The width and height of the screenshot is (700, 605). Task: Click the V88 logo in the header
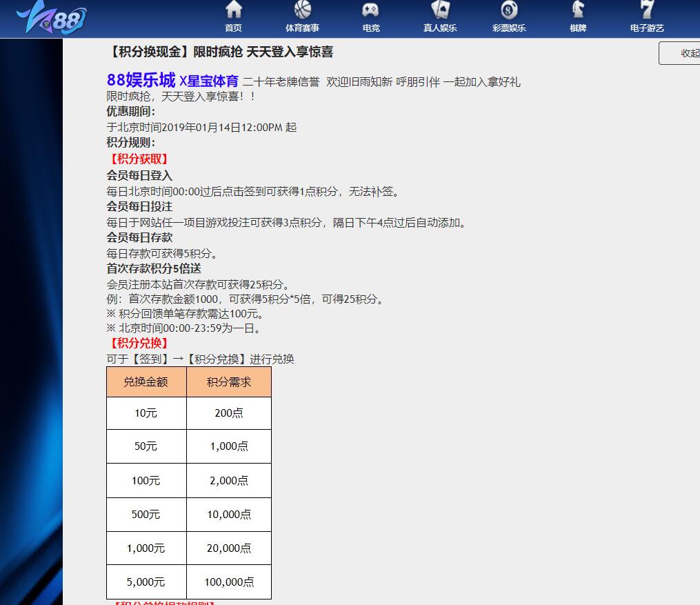click(52, 19)
